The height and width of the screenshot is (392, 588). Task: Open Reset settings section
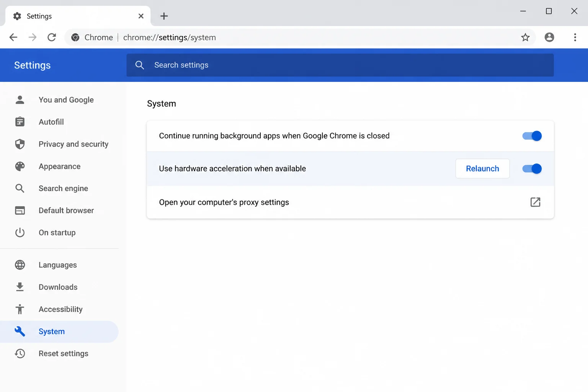(59, 354)
